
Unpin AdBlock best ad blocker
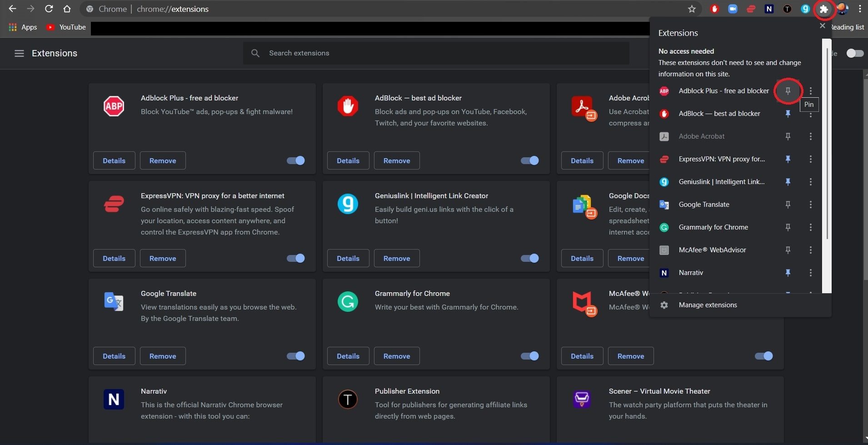coord(788,114)
